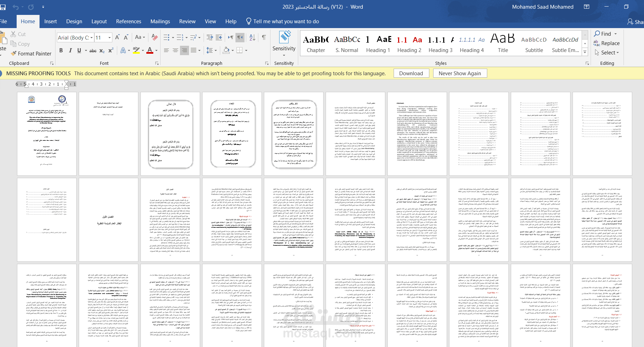Viewport: 644px width, 347px height.
Task: Click the Borders grid icon
Action: pyautogui.click(x=239, y=51)
